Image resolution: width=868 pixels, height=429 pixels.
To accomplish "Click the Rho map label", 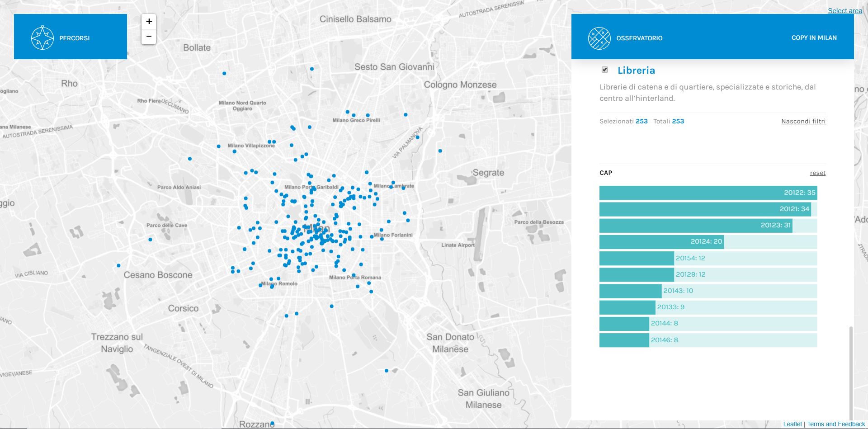I will click(69, 83).
